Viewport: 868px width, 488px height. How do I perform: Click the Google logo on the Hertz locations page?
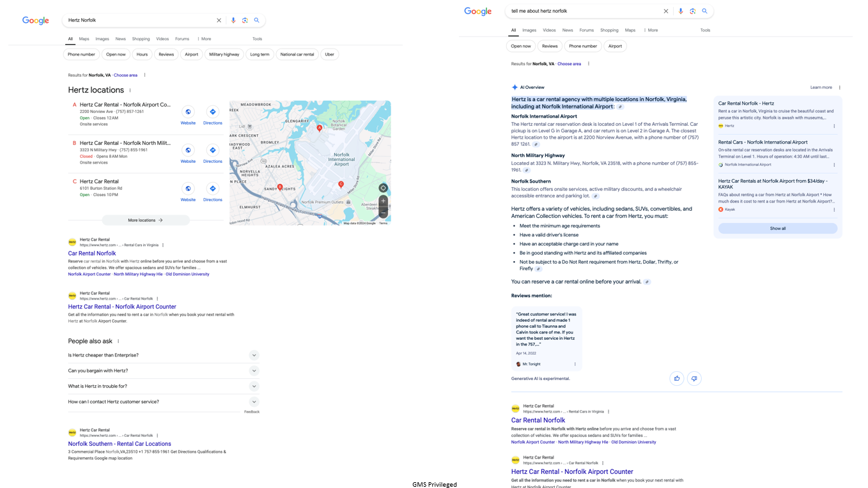(x=36, y=21)
